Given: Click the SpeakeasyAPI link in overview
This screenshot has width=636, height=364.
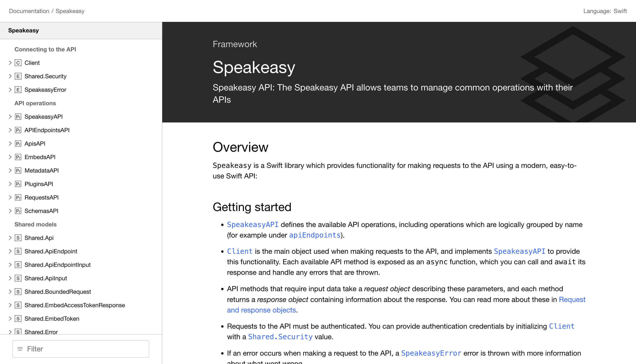Looking at the screenshot, I should pyautogui.click(x=253, y=224).
